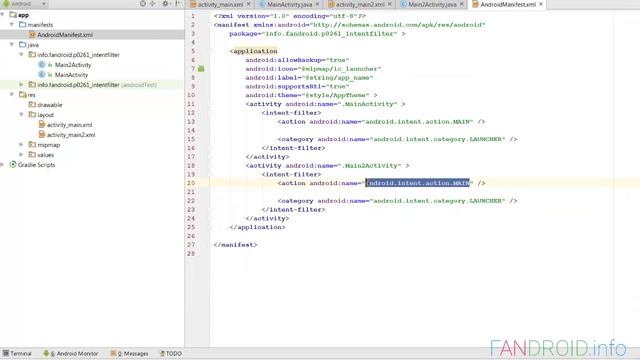Select AndroidManifest.xml in project tree
The image size is (640, 360).
pos(65,35)
